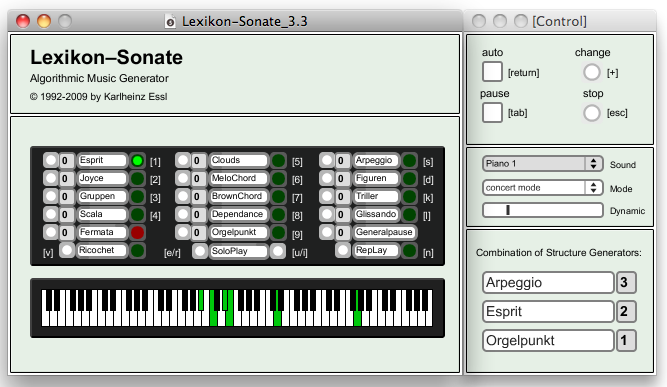This screenshot has height=387, width=667.
Task: Click the MeloChord generator label
Action: click(239, 178)
